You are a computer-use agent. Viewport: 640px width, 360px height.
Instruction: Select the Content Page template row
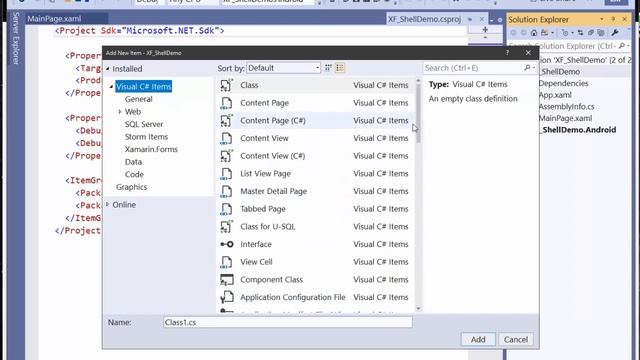pyautogui.click(x=316, y=103)
